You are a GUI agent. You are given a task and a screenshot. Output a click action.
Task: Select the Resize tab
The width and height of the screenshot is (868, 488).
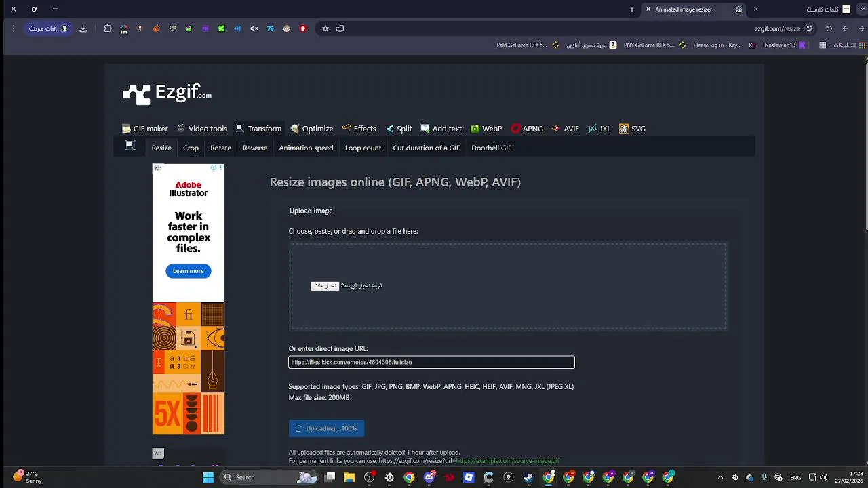(161, 148)
